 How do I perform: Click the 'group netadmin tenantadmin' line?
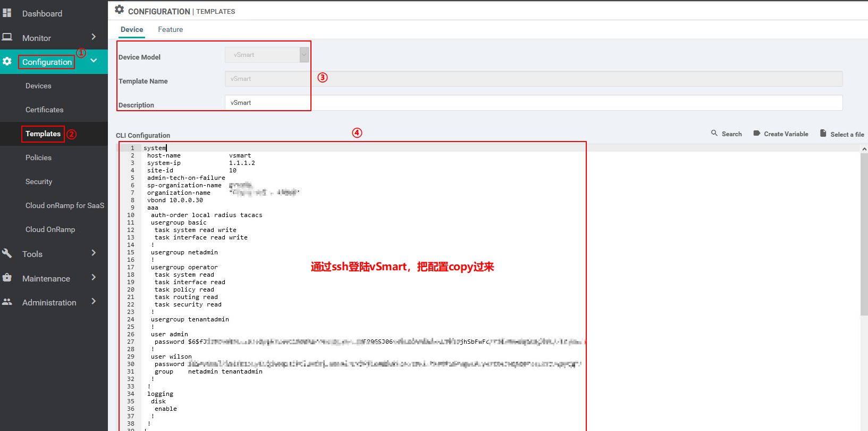(x=208, y=371)
